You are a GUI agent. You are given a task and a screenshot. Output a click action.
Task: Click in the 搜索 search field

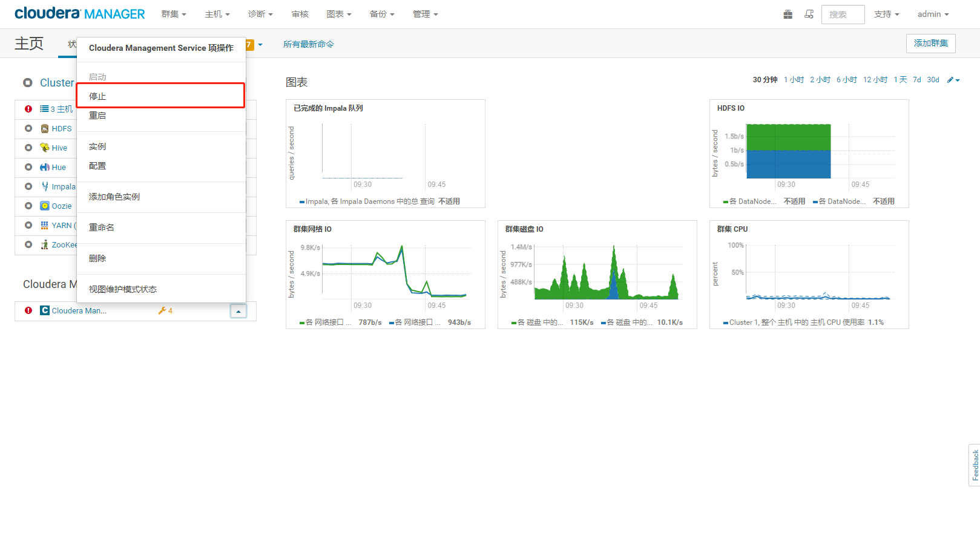843,15
